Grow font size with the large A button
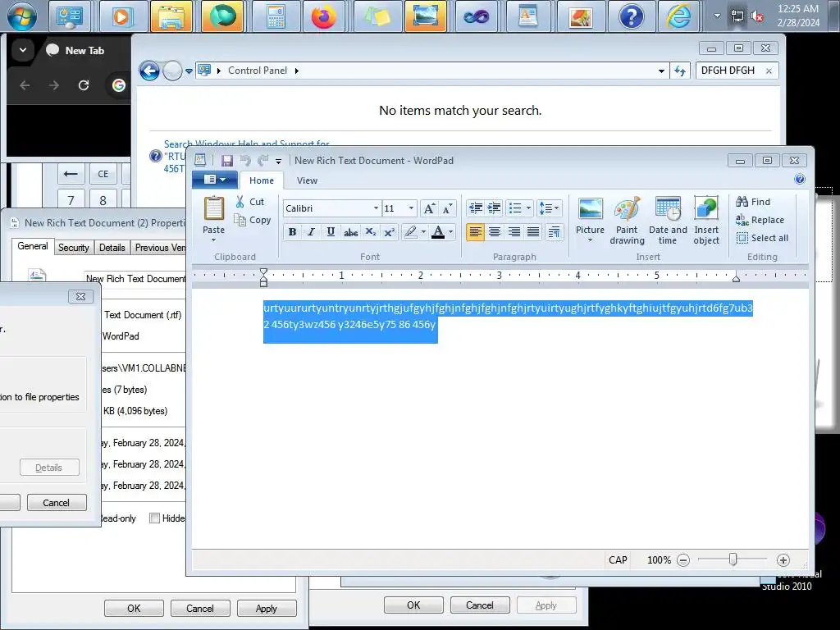This screenshot has width=840, height=630. (429, 208)
